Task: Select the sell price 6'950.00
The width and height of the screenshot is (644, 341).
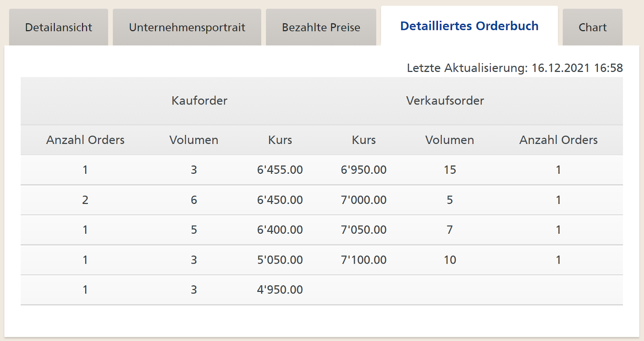Action: click(363, 170)
